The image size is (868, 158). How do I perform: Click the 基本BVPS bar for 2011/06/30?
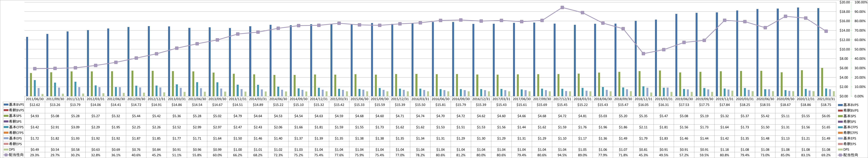pos(27,67)
